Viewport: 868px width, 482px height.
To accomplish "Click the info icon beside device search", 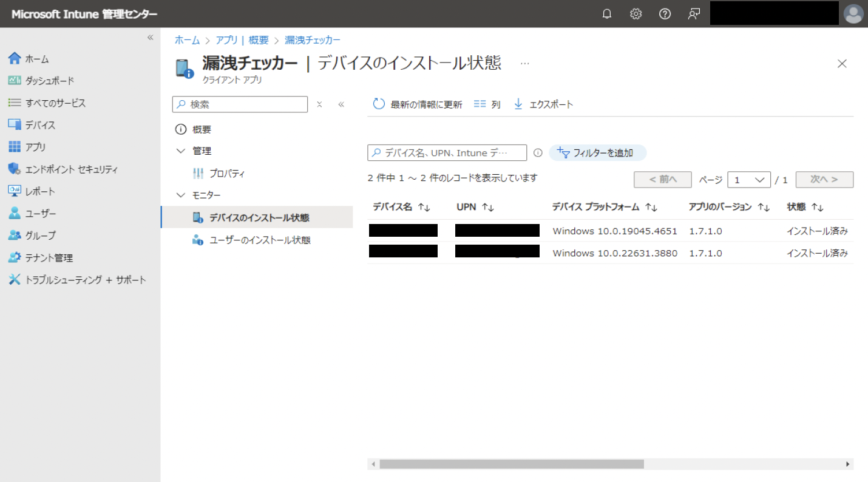I will [x=538, y=153].
